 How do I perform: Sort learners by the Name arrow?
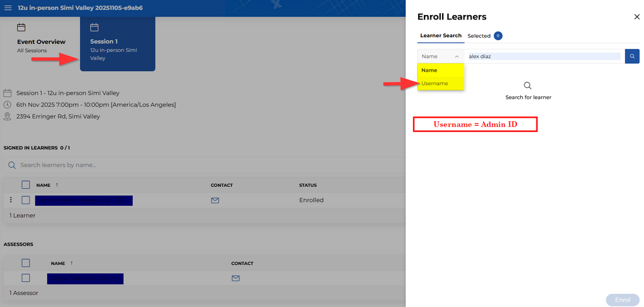pyautogui.click(x=57, y=185)
